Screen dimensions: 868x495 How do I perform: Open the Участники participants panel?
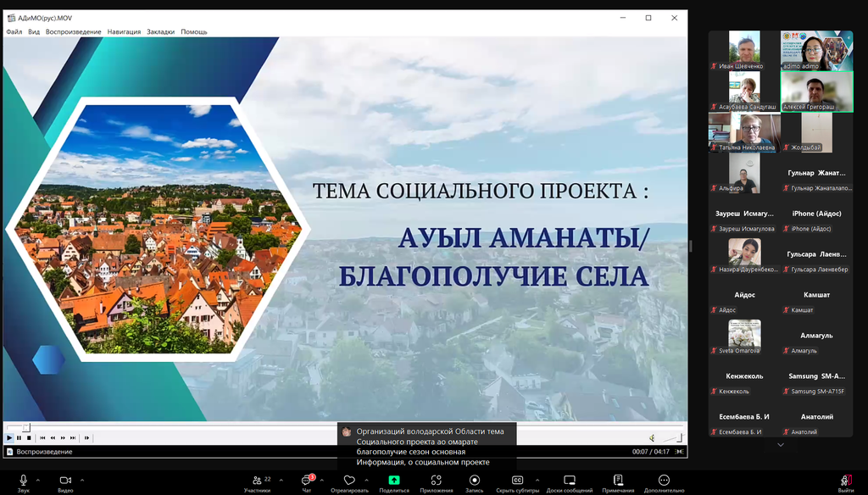point(255,481)
